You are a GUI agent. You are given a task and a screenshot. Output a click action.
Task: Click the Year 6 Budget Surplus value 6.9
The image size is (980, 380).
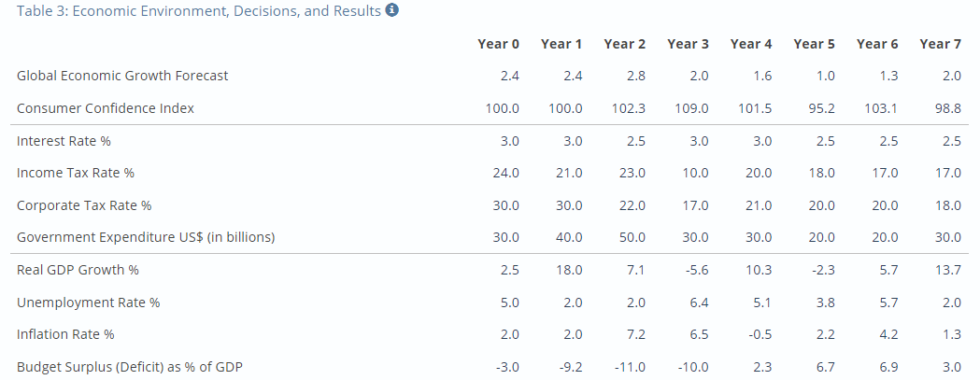coord(890,367)
